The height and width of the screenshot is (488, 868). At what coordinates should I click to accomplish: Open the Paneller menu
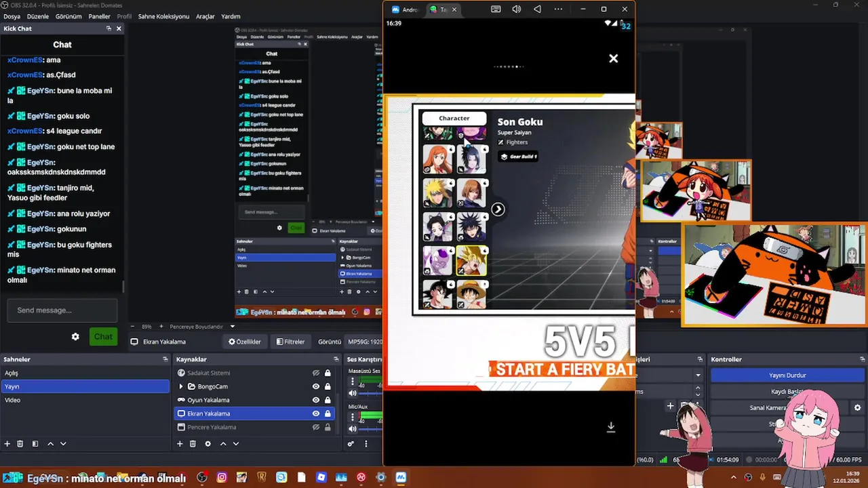[x=99, y=16]
